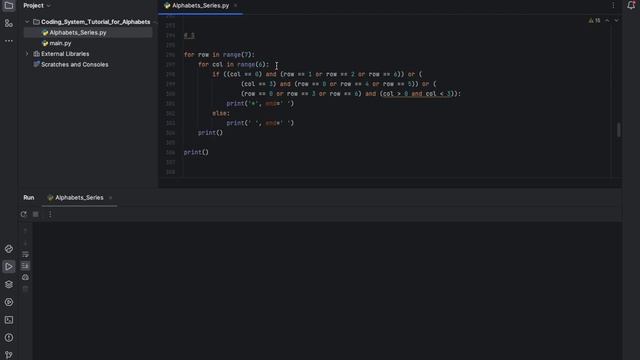Open the Problems tool window icon
The height and width of the screenshot is (360, 640).
point(9,338)
